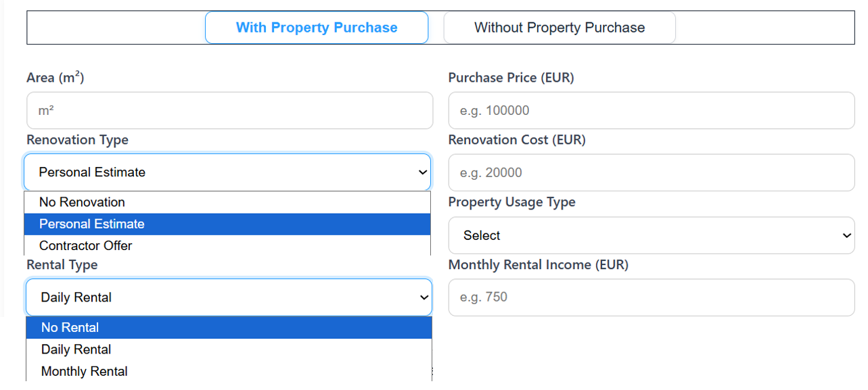Click the Monthly Rental Income field
The height and width of the screenshot is (390, 868).
[x=651, y=297]
